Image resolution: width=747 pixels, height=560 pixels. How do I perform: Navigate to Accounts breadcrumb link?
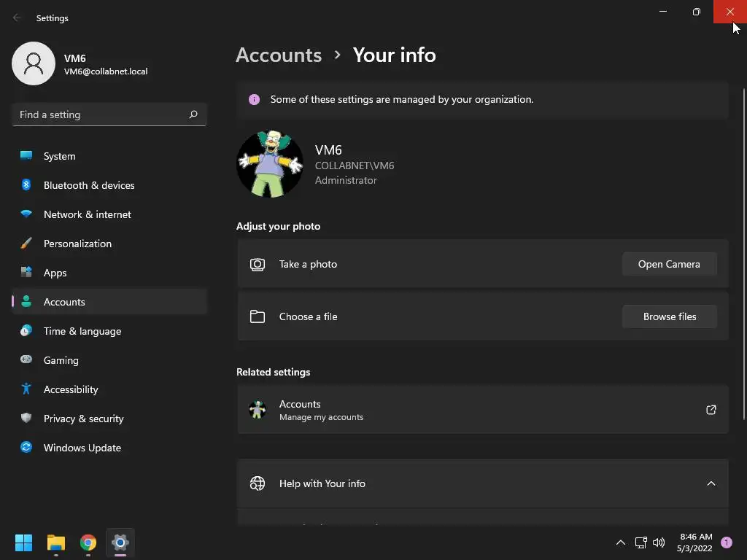click(x=279, y=55)
